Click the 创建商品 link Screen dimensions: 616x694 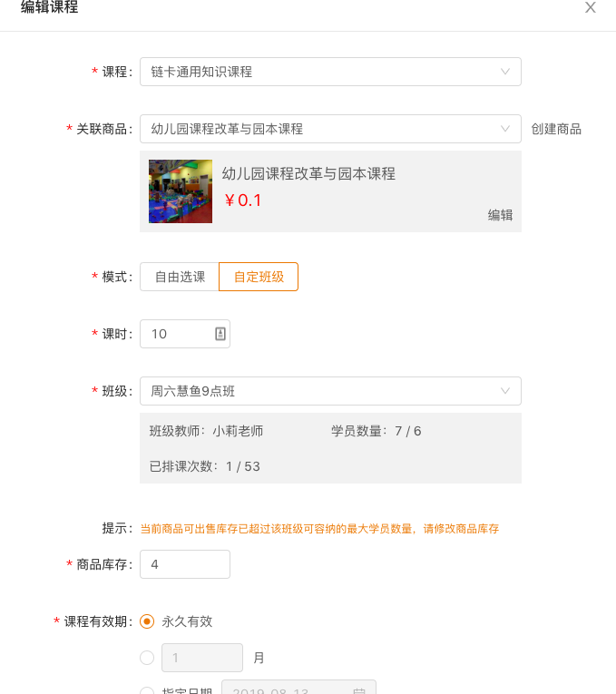tap(556, 129)
